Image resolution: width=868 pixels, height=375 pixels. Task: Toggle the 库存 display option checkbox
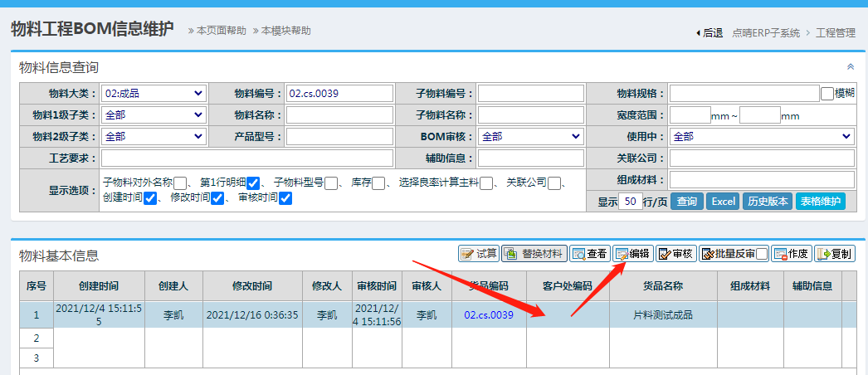click(378, 183)
